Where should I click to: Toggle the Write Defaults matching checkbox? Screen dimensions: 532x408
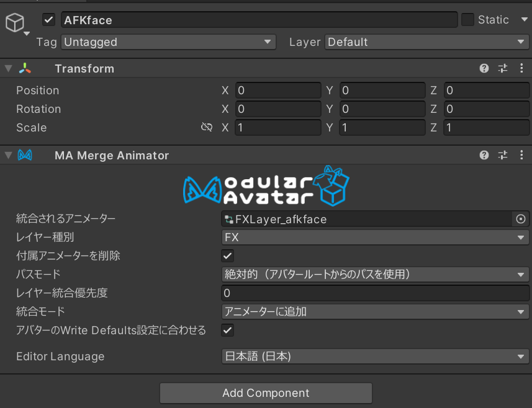pos(228,330)
